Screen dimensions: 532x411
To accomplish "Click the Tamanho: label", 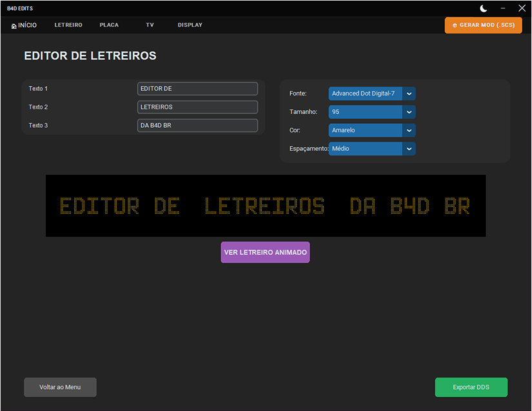I will 303,112.
